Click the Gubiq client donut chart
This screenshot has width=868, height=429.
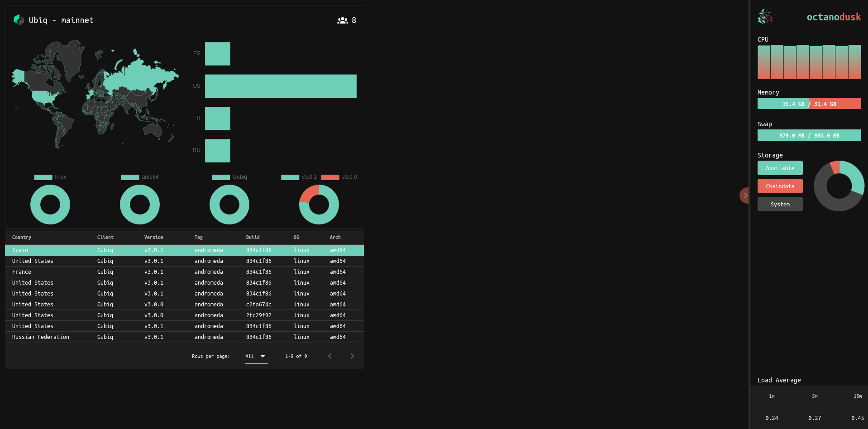pos(229,205)
